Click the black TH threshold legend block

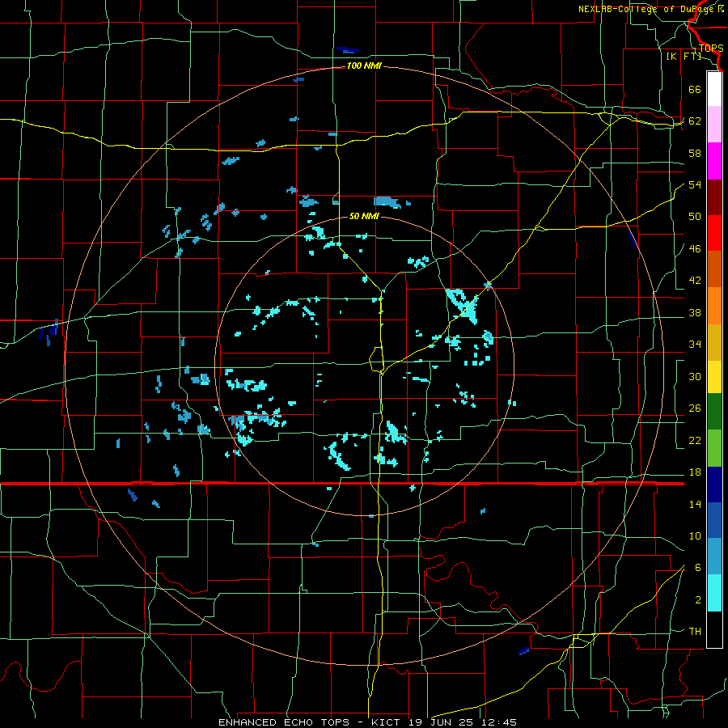[714, 629]
